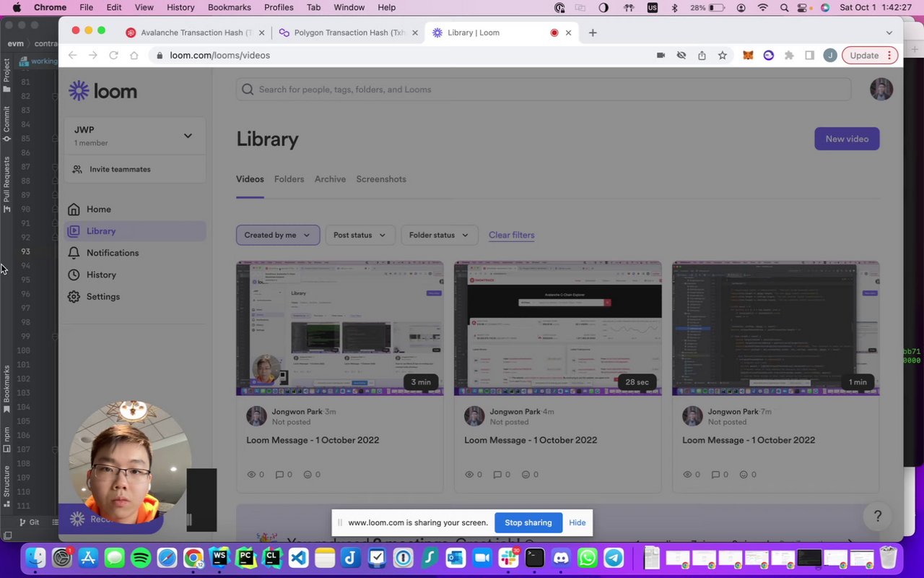This screenshot has height=578, width=924.
Task: Hide the screen sharing bar
Action: 577,522
